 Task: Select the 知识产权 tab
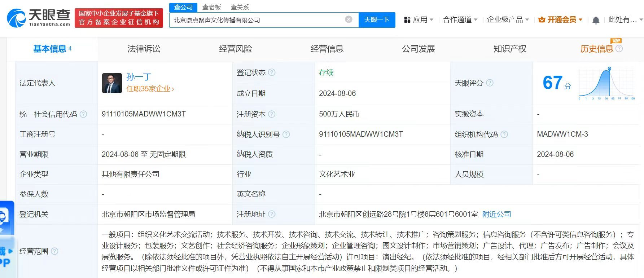pos(510,49)
